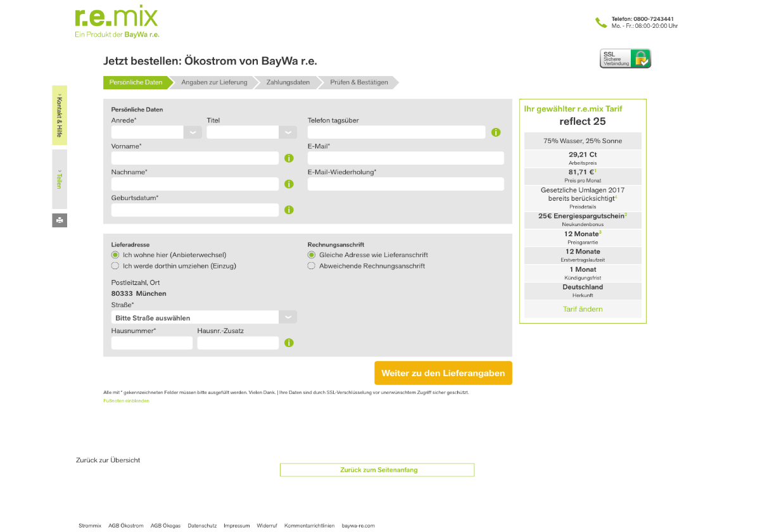Click the 'Tarif ändern' link
Image resolution: width=760 pixels, height=532 pixels.
click(583, 309)
